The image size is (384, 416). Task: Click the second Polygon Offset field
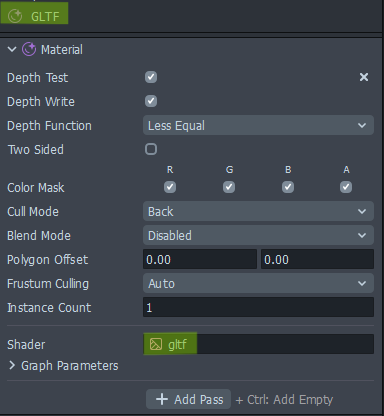click(x=317, y=259)
